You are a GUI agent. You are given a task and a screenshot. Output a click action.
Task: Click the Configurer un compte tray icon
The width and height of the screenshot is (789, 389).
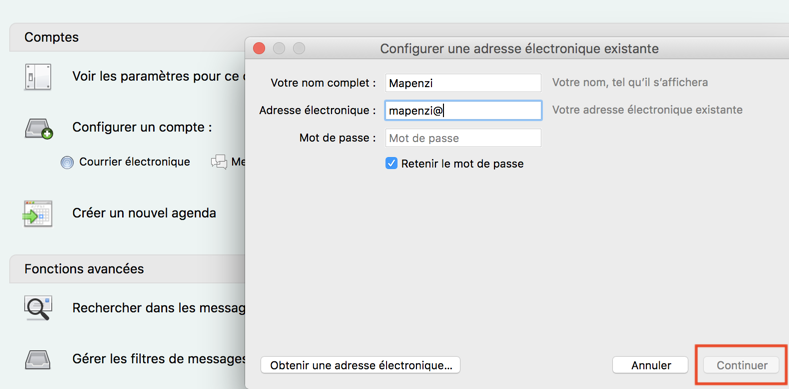point(39,128)
